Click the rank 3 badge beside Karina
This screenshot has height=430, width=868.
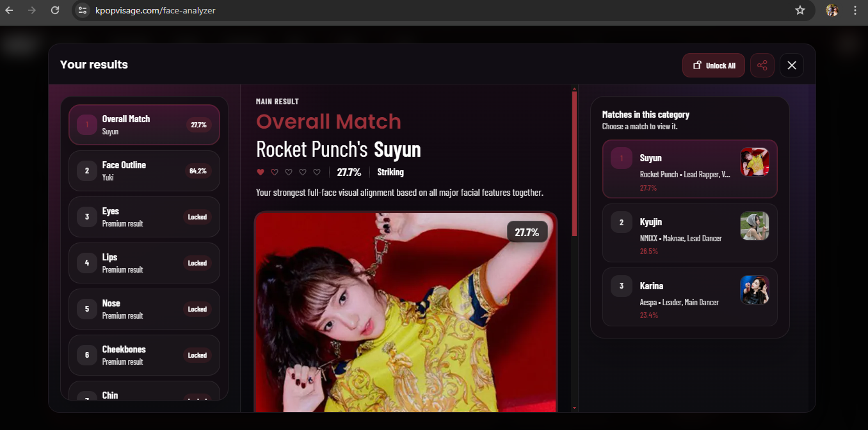[x=621, y=286]
